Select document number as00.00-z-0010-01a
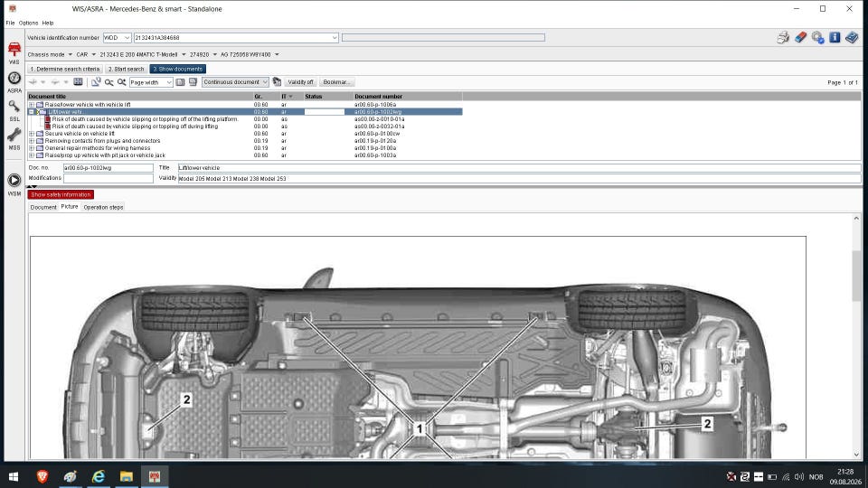Image resolution: width=868 pixels, height=488 pixels. tap(379, 119)
